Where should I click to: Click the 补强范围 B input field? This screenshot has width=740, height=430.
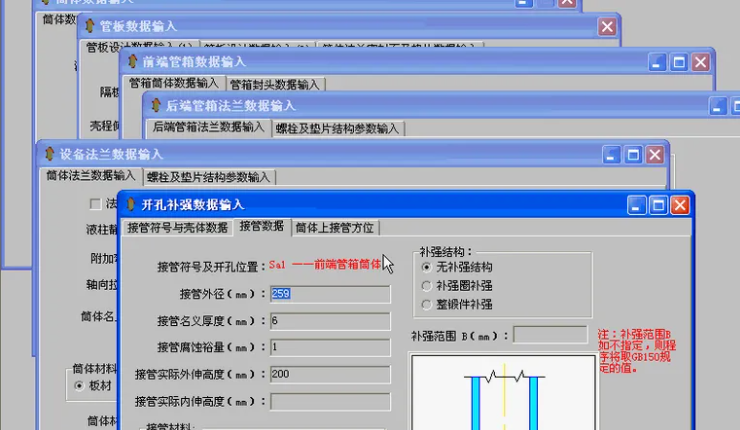[550, 335]
